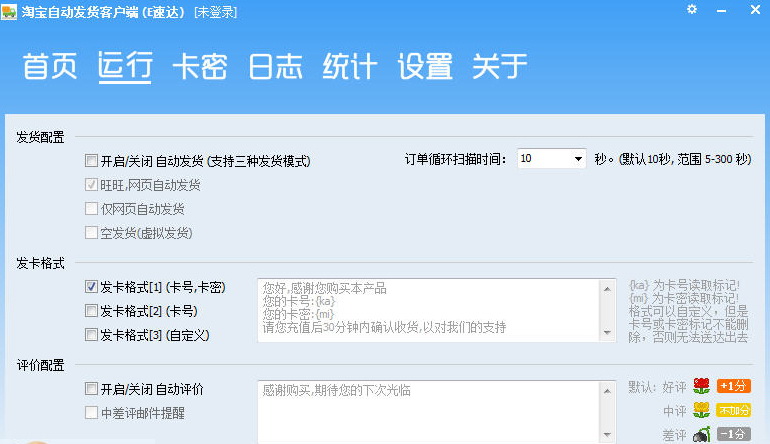Click the 订单循环扫描时间 label
Viewport: 770px width, 444px height.
coord(455,159)
